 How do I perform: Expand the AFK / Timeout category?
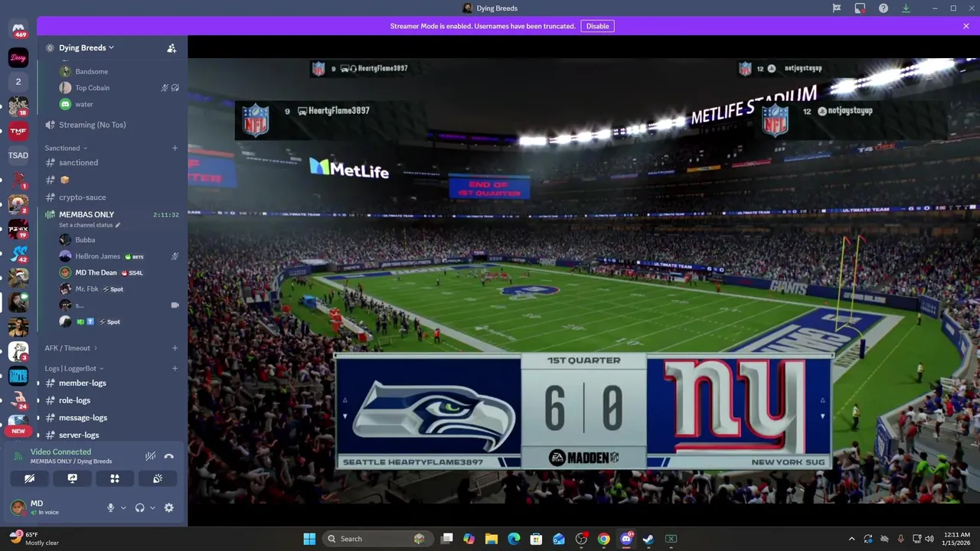tap(70, 348)
